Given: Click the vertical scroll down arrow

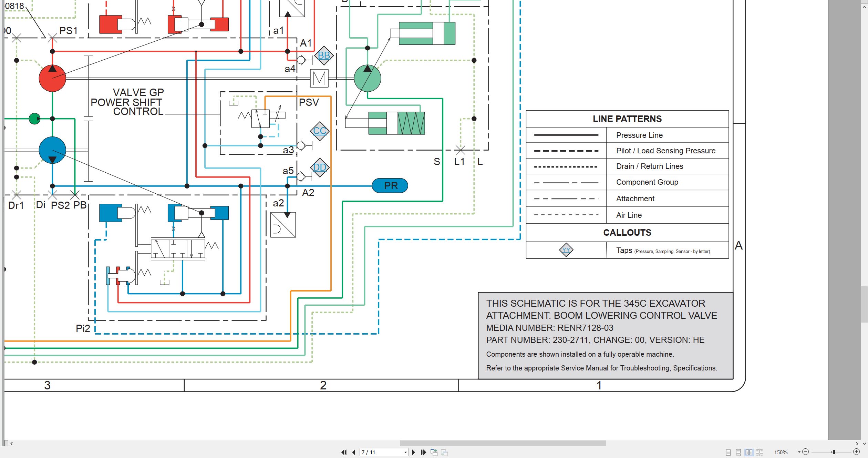Looking at the screenshot, I should pyautogui.click(x=864, y=444).
